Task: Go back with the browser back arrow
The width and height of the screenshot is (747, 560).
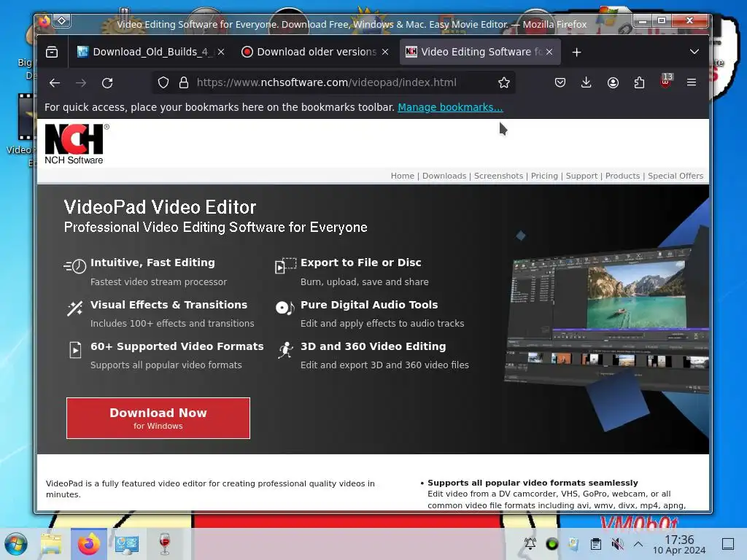Action: [54, 83]
